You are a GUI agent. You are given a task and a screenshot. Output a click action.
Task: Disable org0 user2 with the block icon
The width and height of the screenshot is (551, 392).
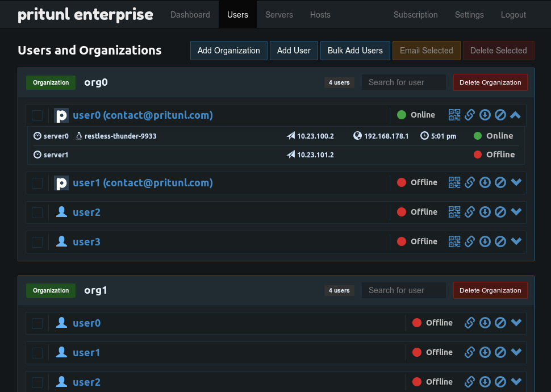[500, 212]
